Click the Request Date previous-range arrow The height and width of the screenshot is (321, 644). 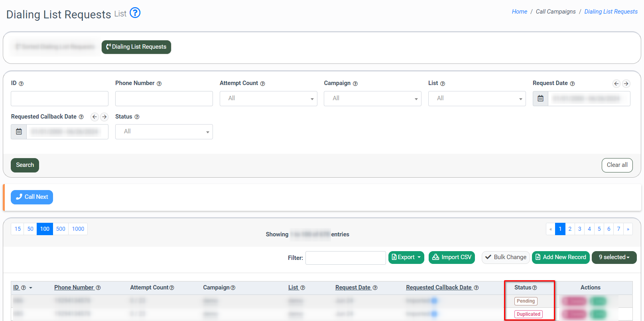[x=616, y=83]
